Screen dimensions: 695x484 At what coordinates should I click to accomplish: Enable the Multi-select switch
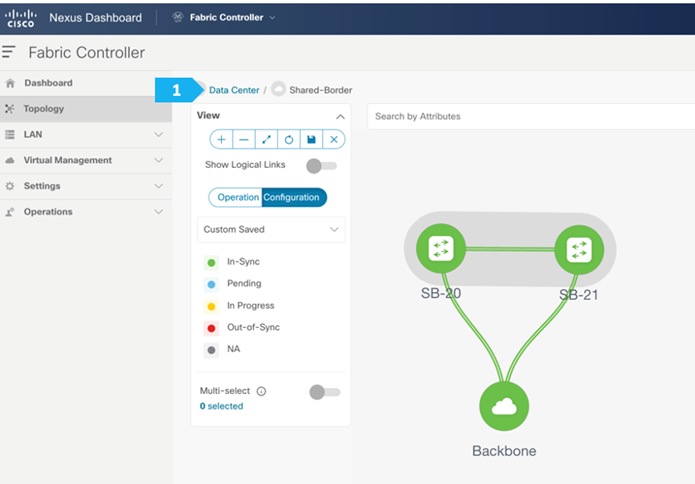coord(325,392)
